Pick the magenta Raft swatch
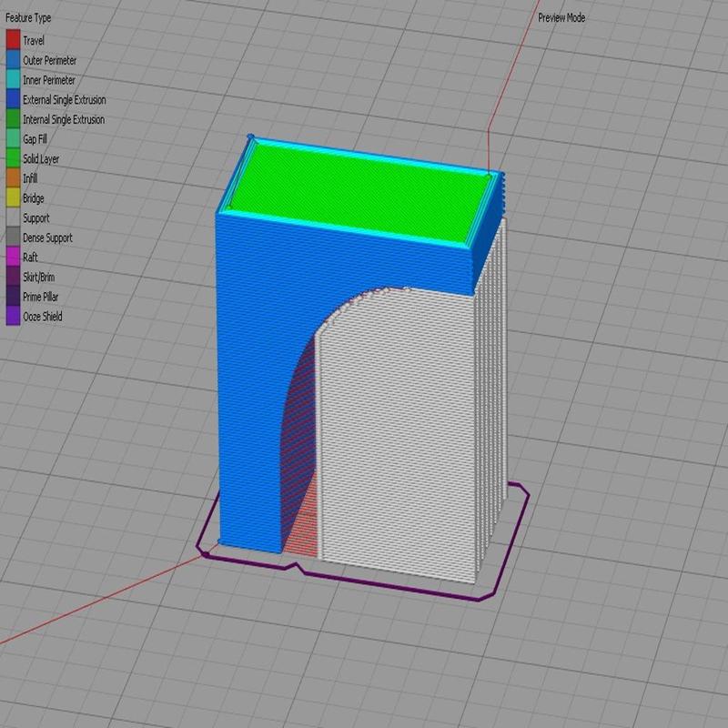 coord(13,258)
